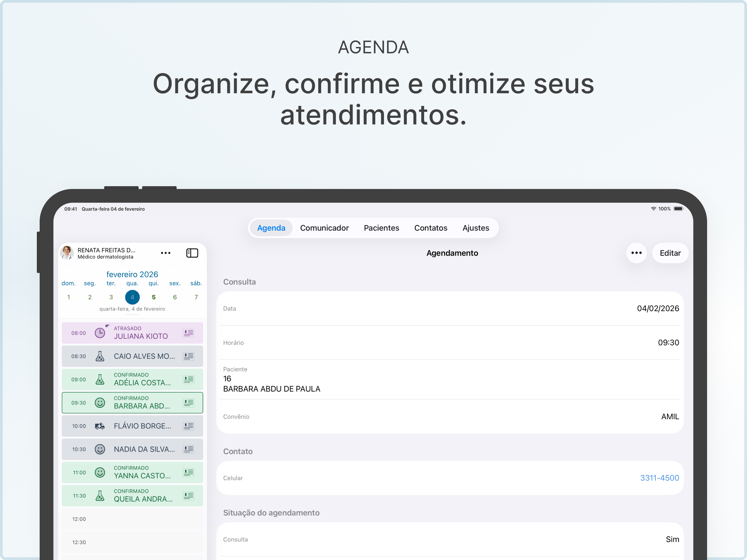Click the quarta-feira, 4 de fevereiro label
747x560 pixels.
pyautogui.click(x=132, y=309)
